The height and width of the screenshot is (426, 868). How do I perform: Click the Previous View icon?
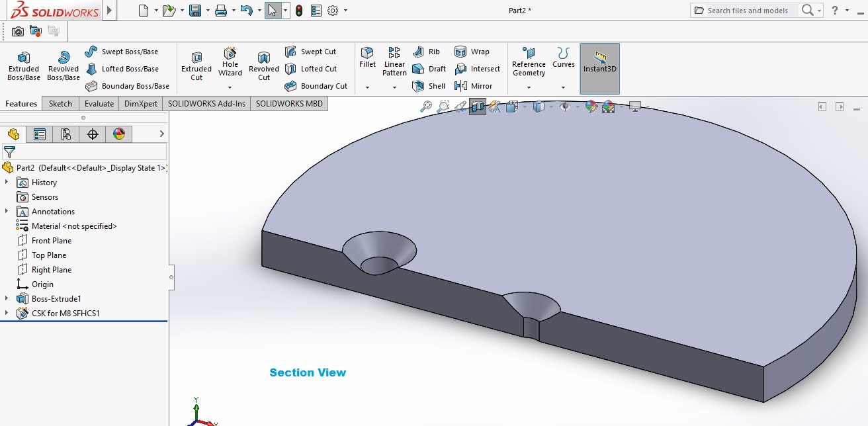click(x=460, y=106)
